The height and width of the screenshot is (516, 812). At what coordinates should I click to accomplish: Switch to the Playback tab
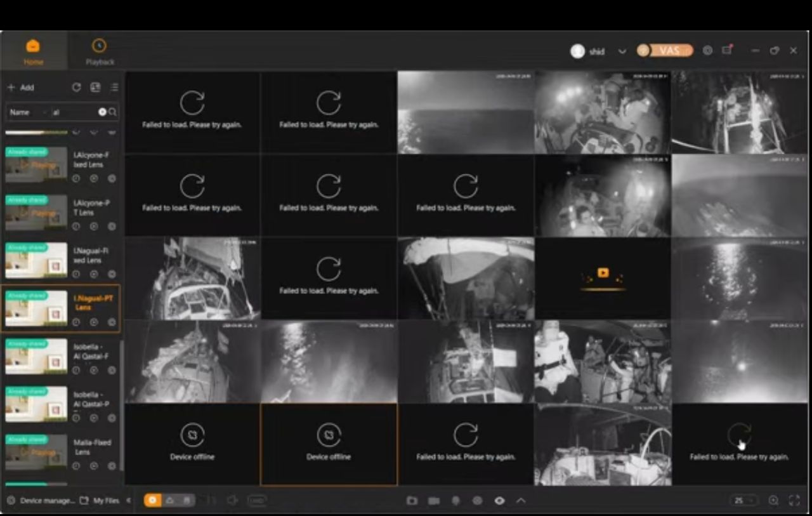(100, 52)
